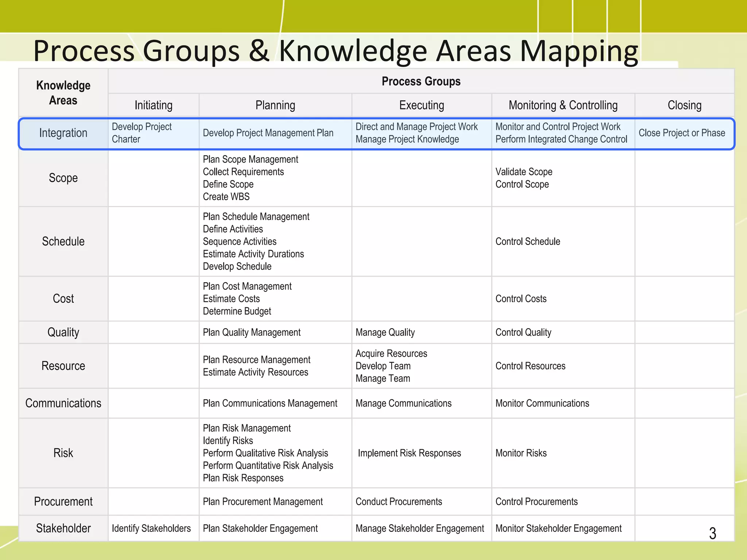Select 'Close Project or Phase' cell
747x560 pixels.
coord(685,133)
